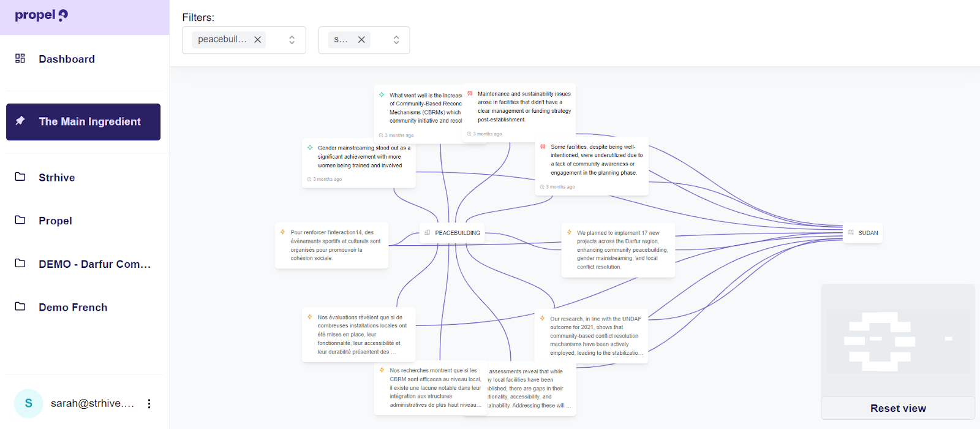The image size is (980, 429).
Task: Click the user avatar with letter S
Action: (28, 403)
